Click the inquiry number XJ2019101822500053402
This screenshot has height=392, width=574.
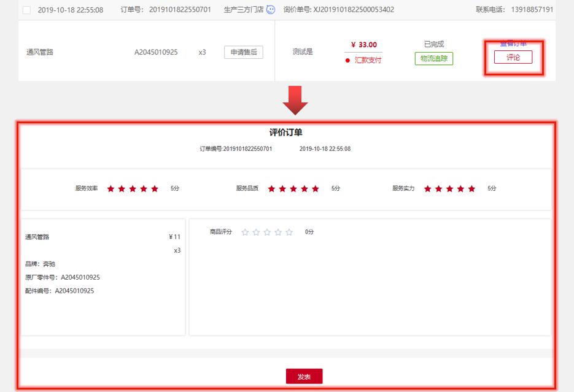point(354,9)
